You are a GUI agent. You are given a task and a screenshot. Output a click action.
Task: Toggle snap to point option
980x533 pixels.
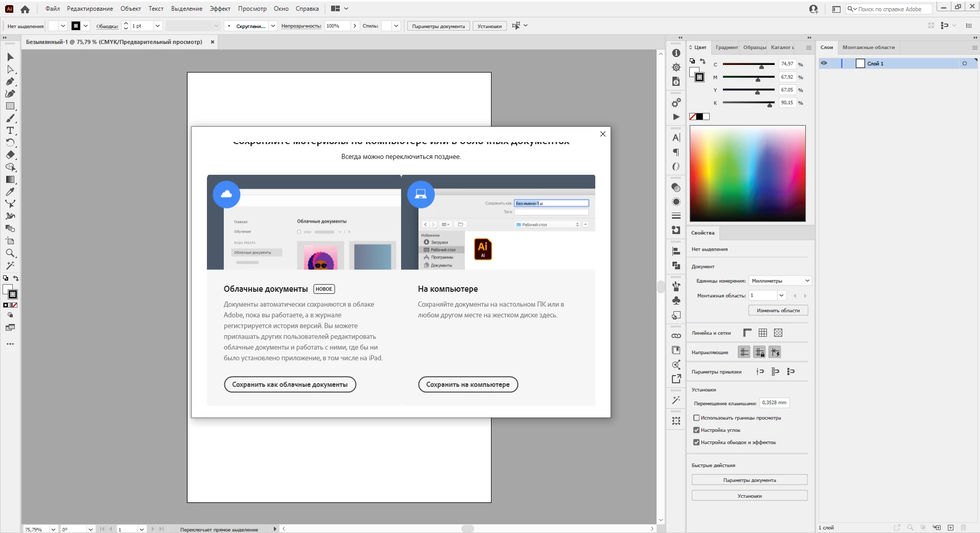coord(760,372)
